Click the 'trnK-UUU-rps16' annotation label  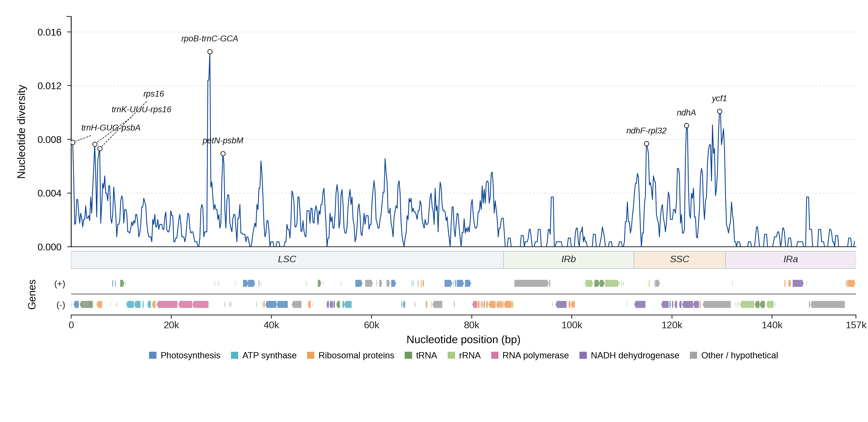coord(142,109)
